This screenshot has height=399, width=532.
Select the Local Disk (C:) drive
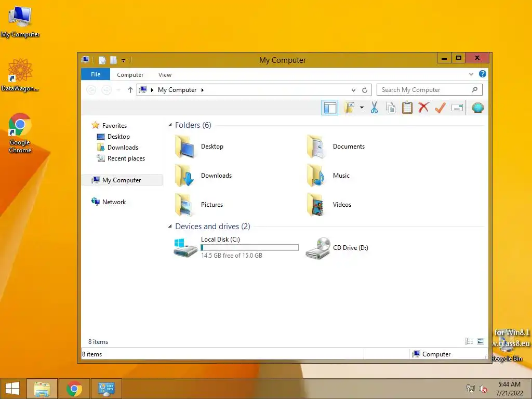[x=236, y=248]
